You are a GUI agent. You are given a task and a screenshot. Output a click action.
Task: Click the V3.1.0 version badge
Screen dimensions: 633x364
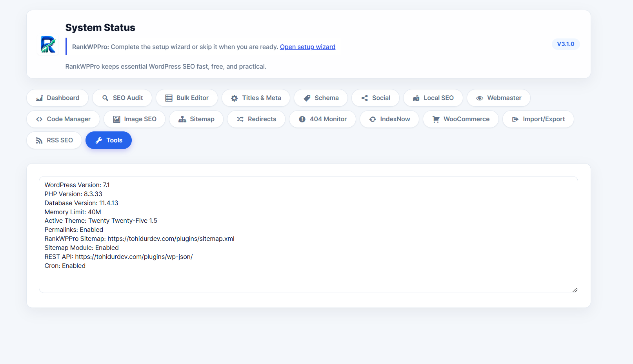tap(566, 44)
